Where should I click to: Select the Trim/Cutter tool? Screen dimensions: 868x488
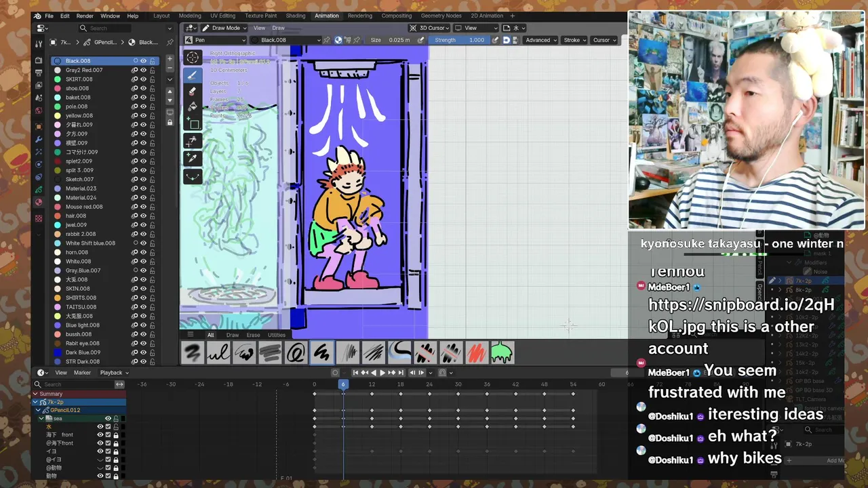pos(193,141)
